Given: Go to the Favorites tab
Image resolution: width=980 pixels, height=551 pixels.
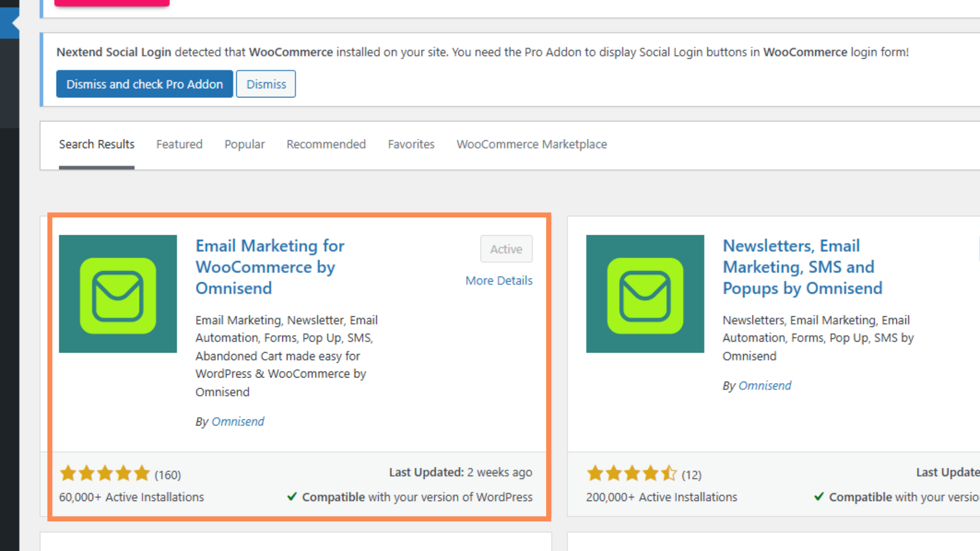Looking at the screenshot, I should pyautogui.click(x=411, y=144).
